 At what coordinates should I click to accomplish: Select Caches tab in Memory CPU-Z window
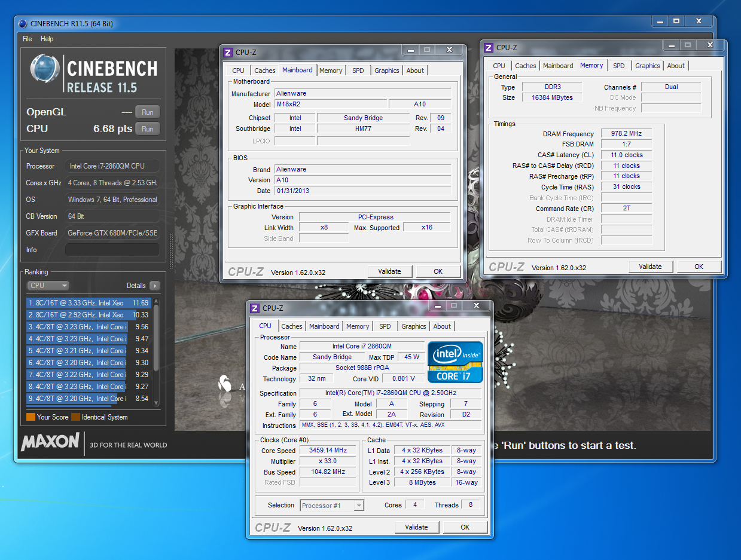tap(526, 66)
